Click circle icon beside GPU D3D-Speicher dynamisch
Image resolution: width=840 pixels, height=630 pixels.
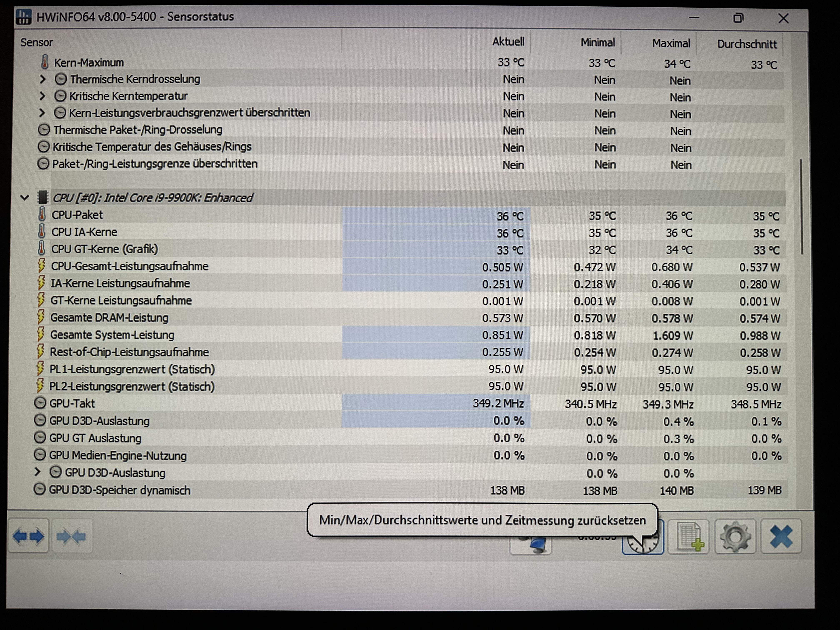[x=39, y=489]
